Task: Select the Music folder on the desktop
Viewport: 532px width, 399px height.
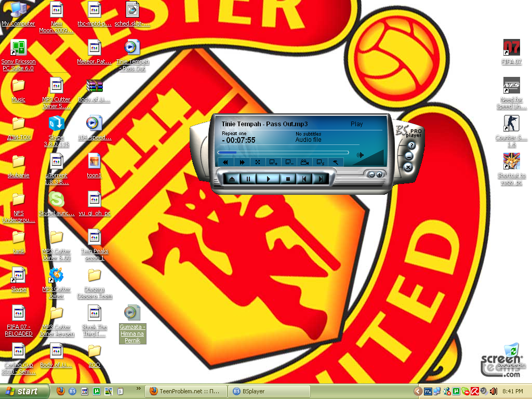Action: tap(18, 90)
